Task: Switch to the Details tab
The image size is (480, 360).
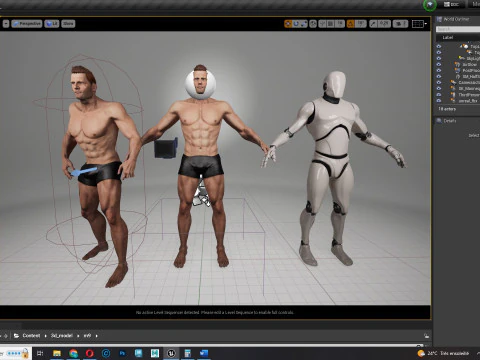Action: [x=447, y=121]
